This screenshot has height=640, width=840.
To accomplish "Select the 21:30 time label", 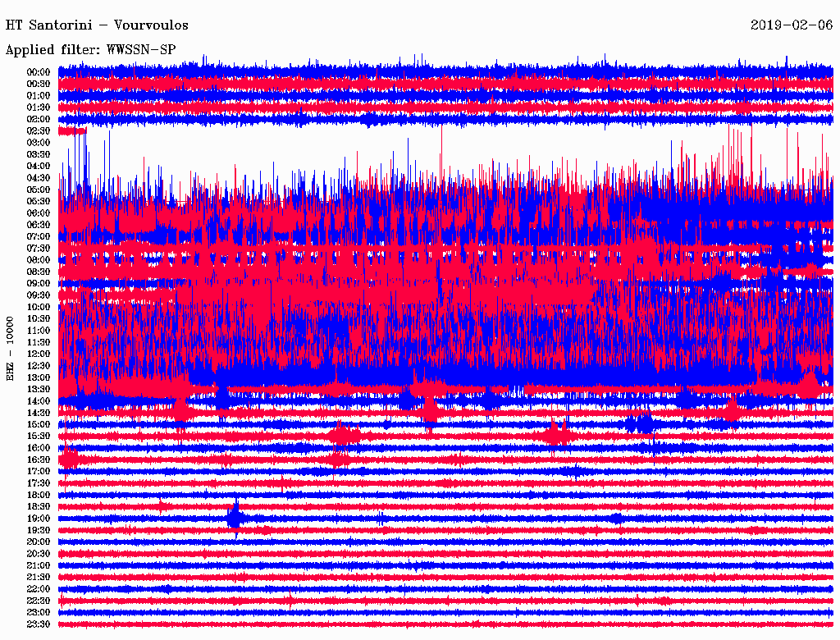I will 39,578.
